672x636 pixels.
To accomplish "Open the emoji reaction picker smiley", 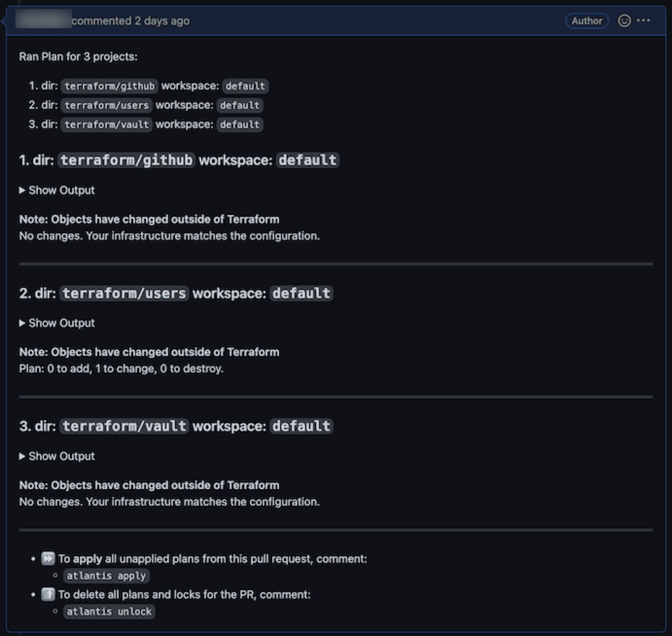I will [624, 20].
